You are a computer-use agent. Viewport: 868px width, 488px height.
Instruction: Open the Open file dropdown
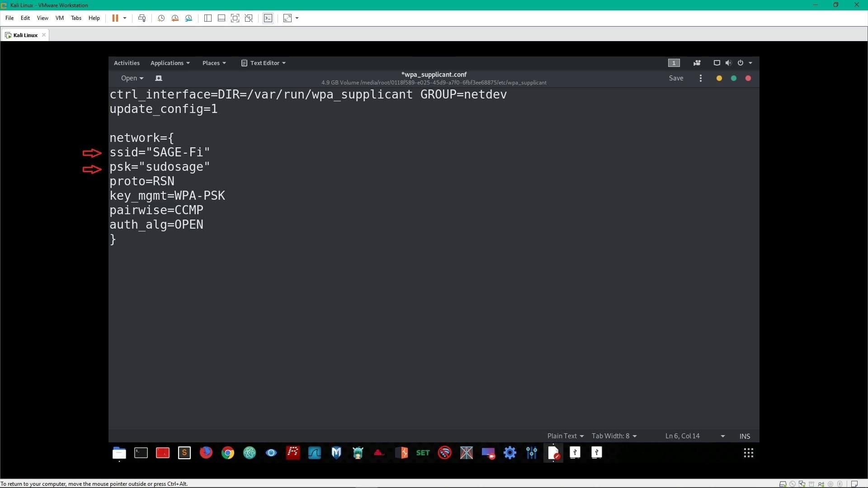point(132,78)
